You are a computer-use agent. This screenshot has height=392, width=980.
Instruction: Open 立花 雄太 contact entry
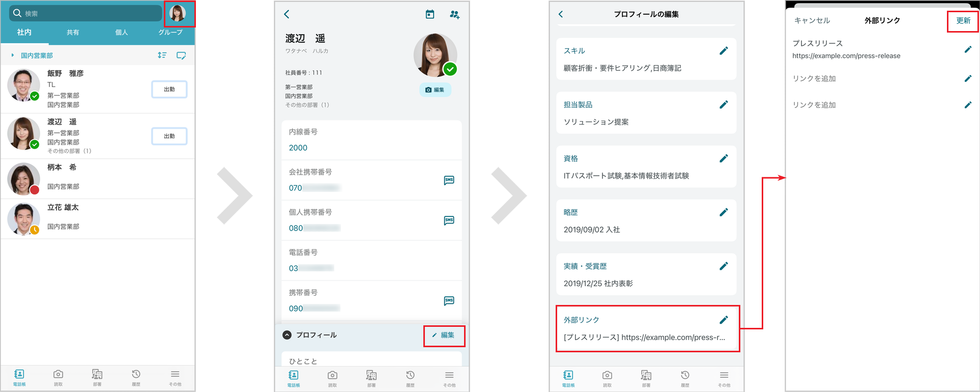98,219
